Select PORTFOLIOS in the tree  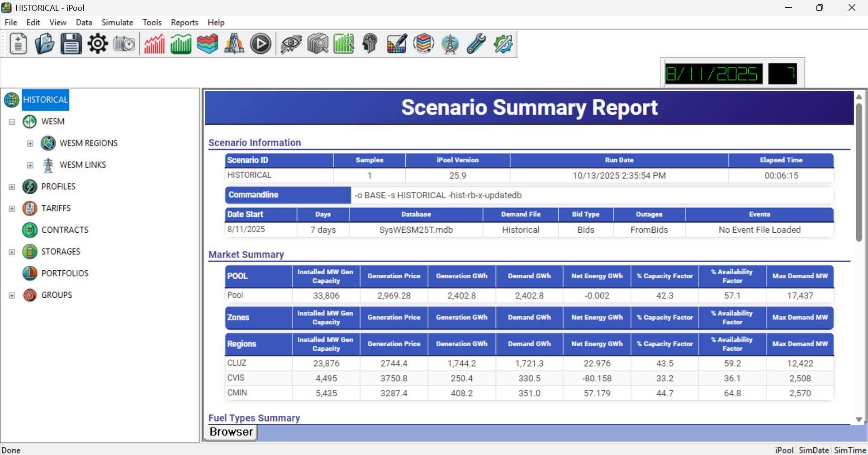(65, 273)
